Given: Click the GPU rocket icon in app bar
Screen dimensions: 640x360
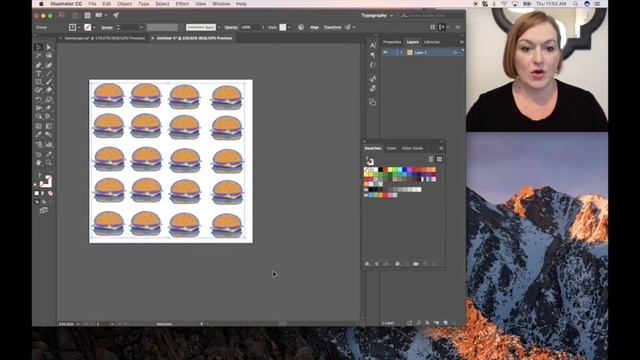Looking at the screenshot, I should [x=116, y=16].
